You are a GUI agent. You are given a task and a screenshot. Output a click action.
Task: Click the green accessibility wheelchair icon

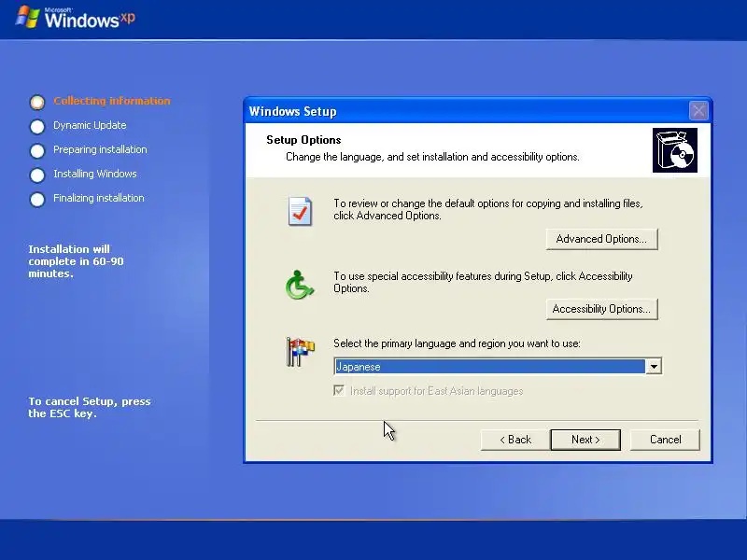(x=300, y=285)
